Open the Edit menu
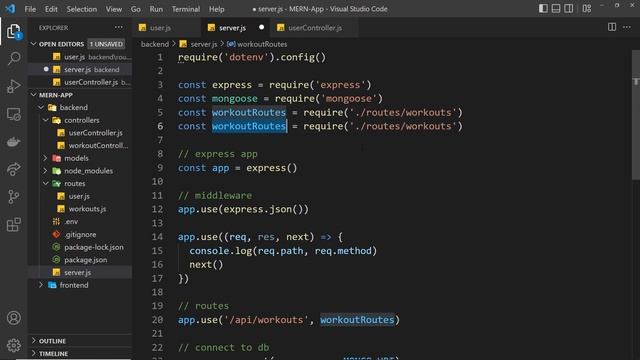Image resolution: width=640 pixels, height=360 pixels. pyautogui.click(x=51, y=9)
